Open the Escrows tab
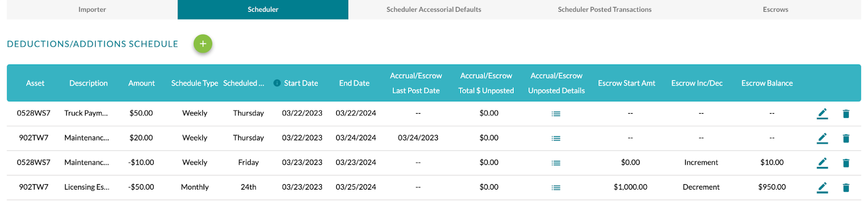868x207 pixels. click(x=775, y=9)
